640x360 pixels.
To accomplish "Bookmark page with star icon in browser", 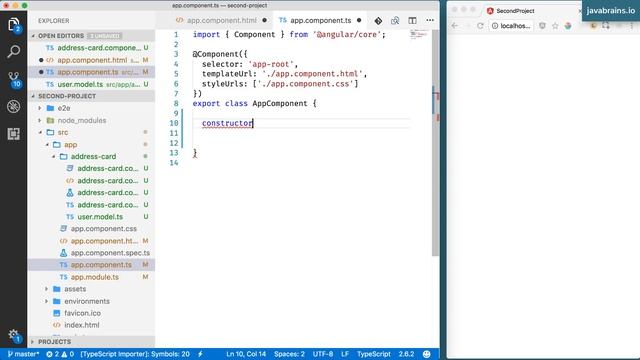I will [555, 26].
